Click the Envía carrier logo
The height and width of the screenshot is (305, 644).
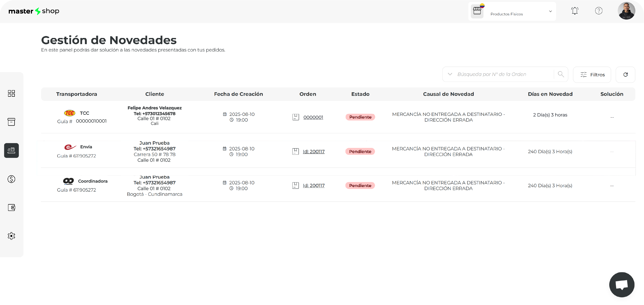point(70,147)
